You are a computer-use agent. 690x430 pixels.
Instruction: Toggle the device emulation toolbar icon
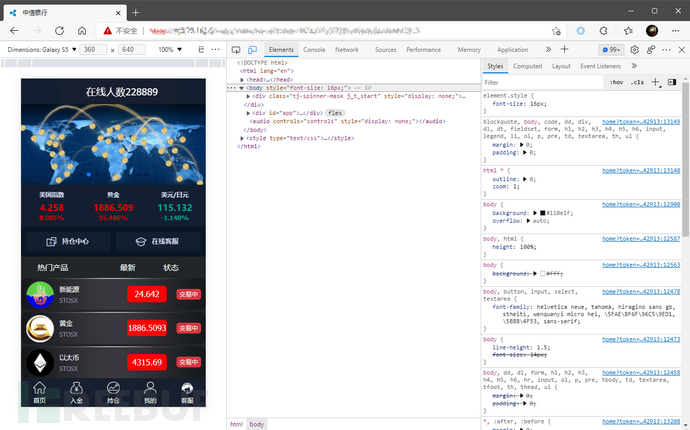pyautogui.click(x=252, y=50)
